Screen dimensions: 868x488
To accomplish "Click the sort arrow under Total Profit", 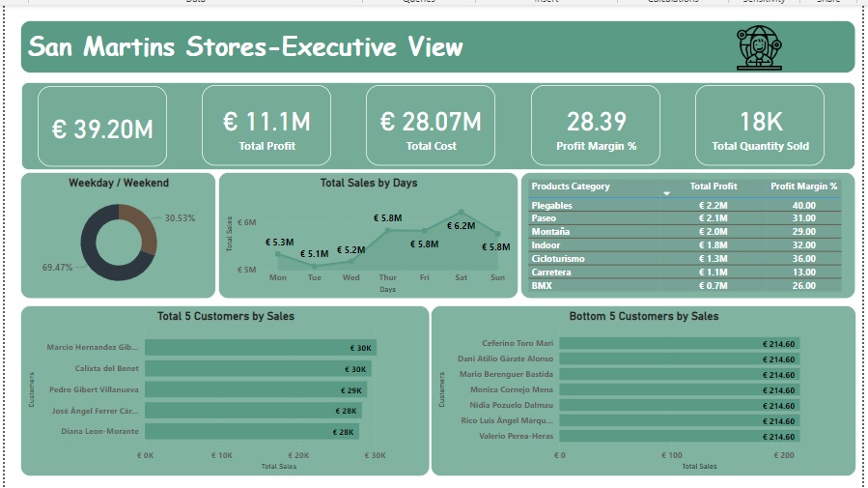I will [x=666, y=194].
